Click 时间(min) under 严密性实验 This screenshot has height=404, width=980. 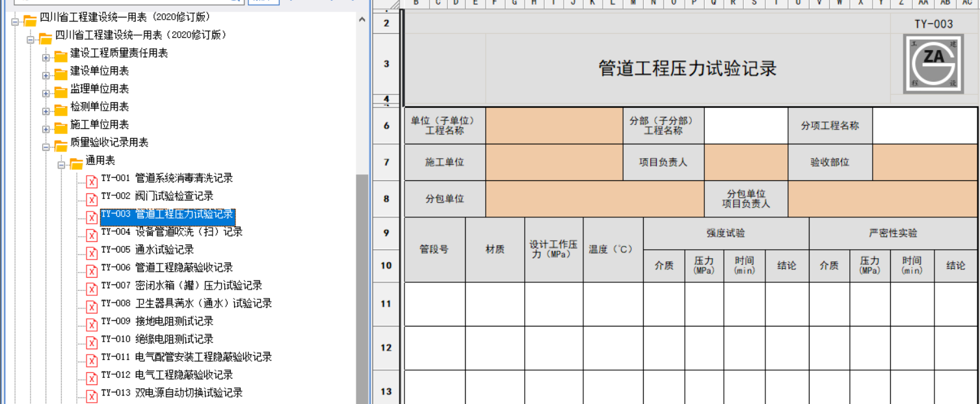click(x=912, y=265)
